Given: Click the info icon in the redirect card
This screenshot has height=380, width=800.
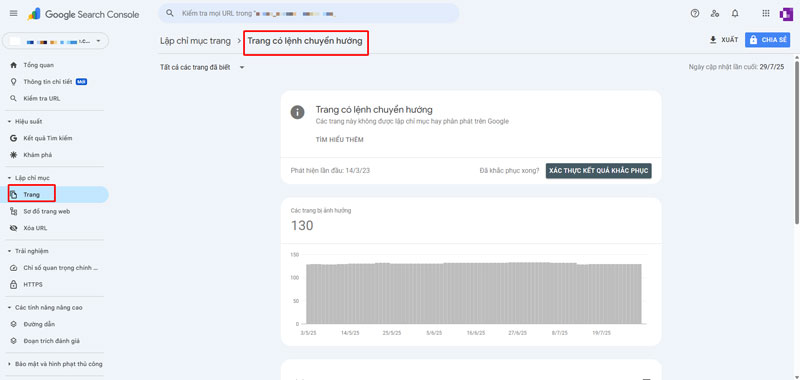Looking at the screenshot, I should click(297, 112).
